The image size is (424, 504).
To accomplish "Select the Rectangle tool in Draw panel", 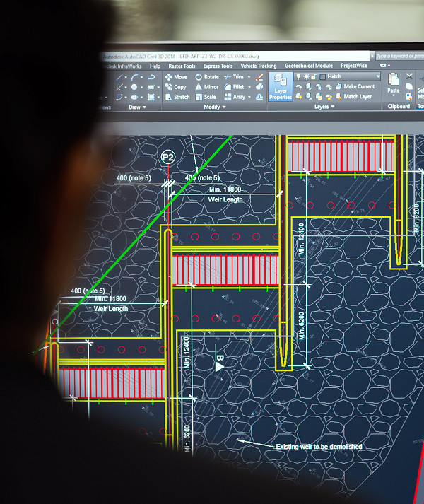I will coord(151,87).
